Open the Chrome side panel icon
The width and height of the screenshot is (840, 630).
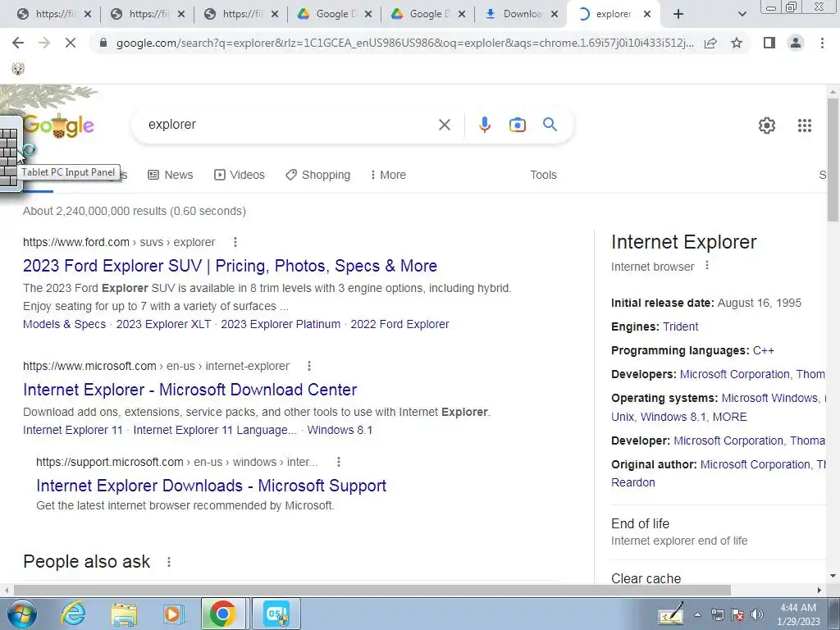(769, 43)
